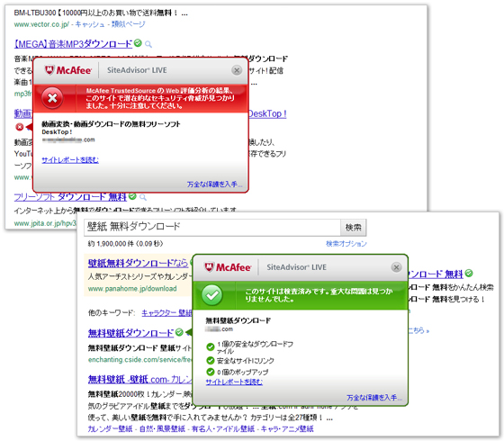Screen dimensions: 504x441
Task: Click enchanting.cside.com URL text
Action: tap(140, 360)
